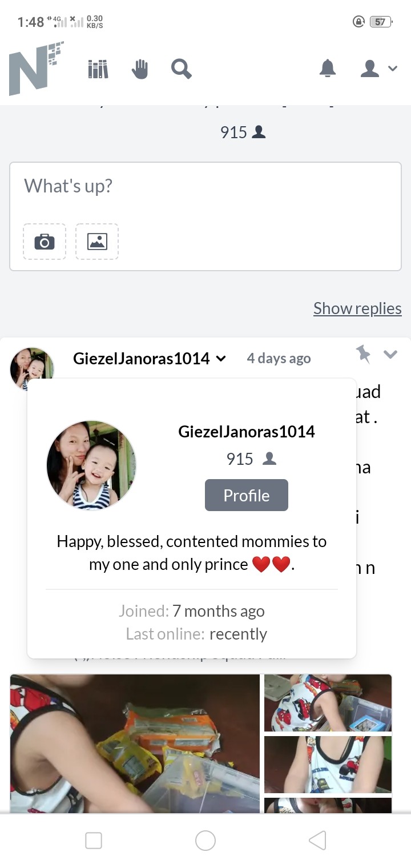This screenshot has width=411, height=868.
Task: Open notifications bell
Action: pyautogui.click(x=328, y=69)
